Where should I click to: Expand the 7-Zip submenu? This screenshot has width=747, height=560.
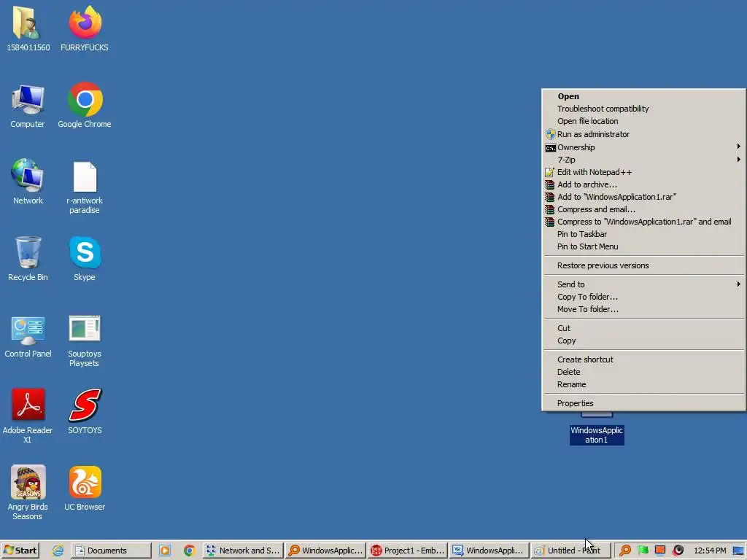click(x=644, y=160)
